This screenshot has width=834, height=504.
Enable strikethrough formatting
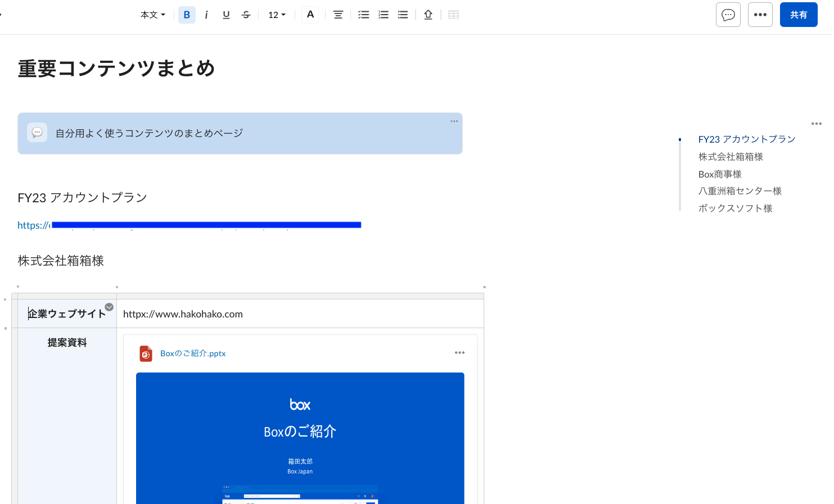[246, 15]
